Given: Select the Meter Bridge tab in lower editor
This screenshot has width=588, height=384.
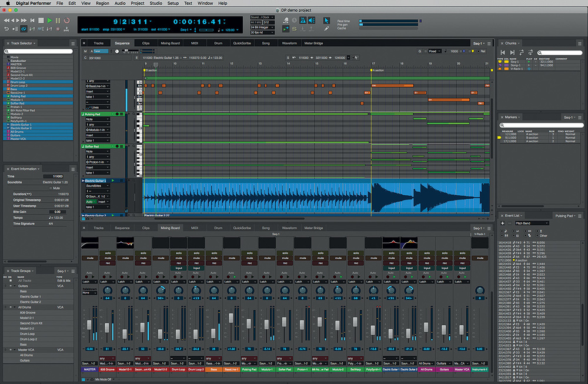Looking at the screenshot, I should point(313,228).
